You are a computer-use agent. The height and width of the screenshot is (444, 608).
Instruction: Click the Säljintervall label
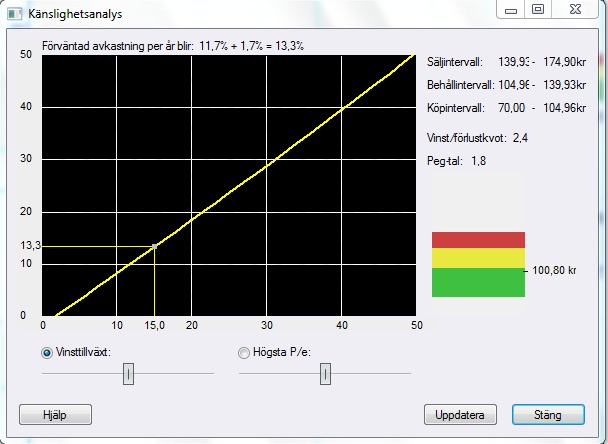(454, 62)
